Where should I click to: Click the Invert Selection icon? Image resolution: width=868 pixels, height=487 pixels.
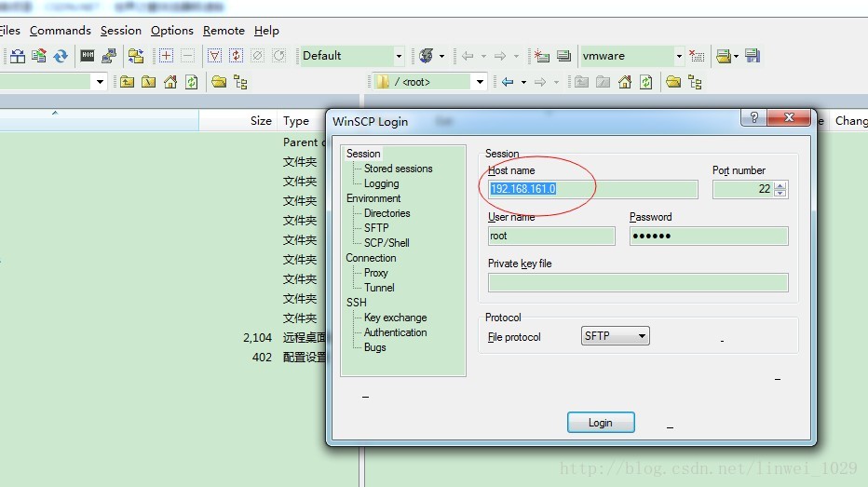pyautogui.click(x=236, y=55)
